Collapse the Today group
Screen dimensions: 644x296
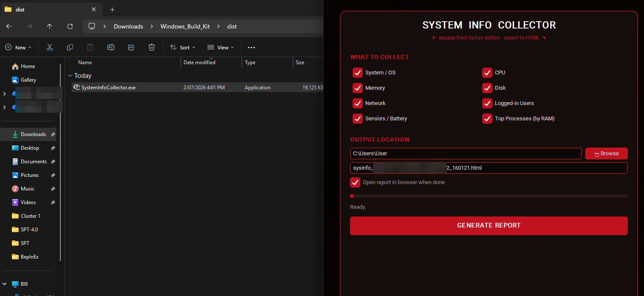click(70, 76)
